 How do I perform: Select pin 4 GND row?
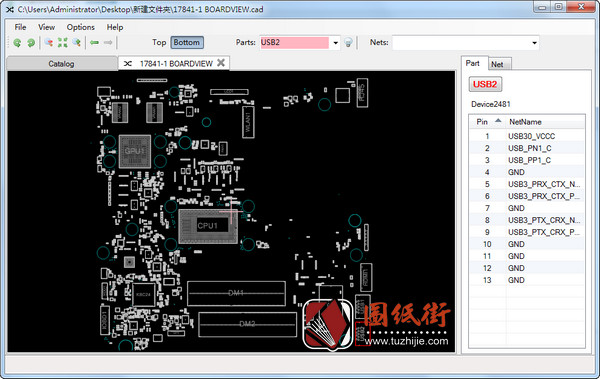[527, 172]
